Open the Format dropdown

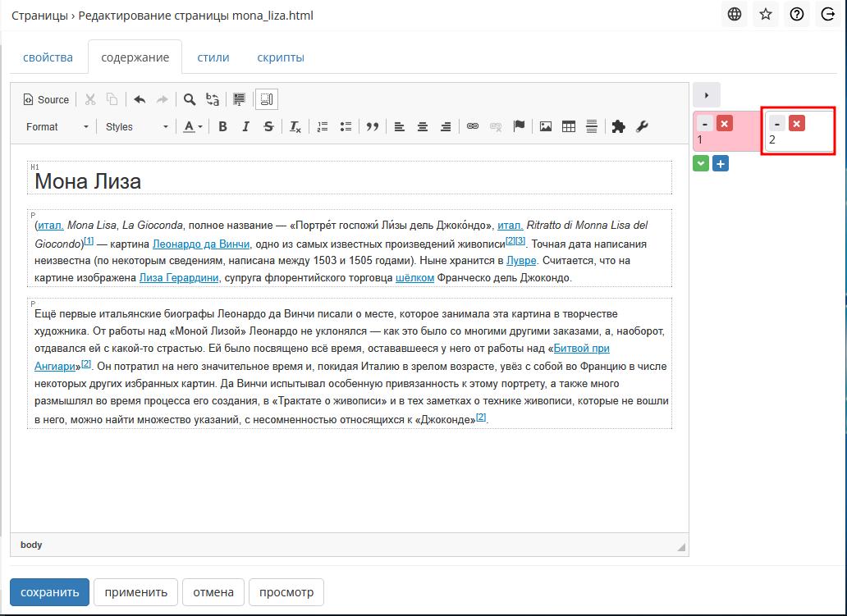pyautogui.click(x=57, y=126)
